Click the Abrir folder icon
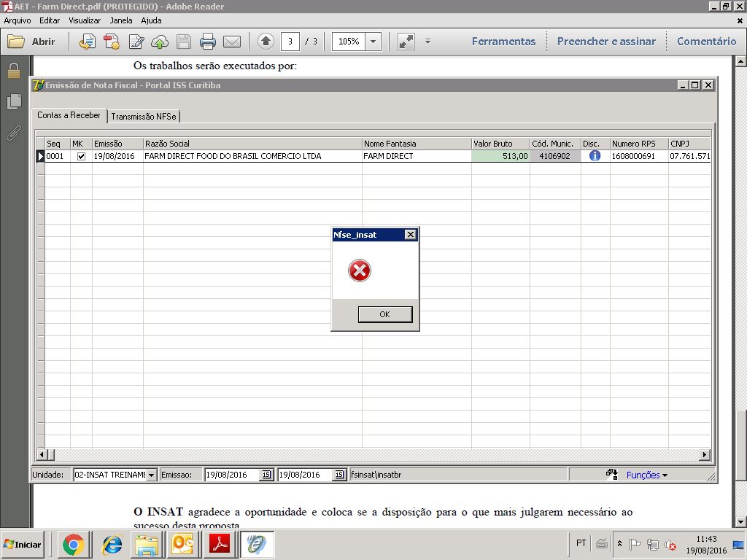This screenshot has height=560, width=747. click(16, 42)
